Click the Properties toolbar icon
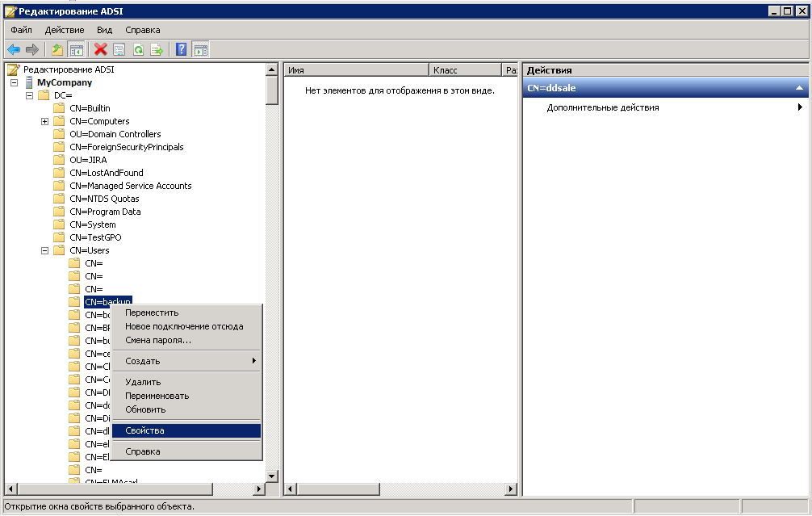The image size is (812, 516). coord(119,49)
